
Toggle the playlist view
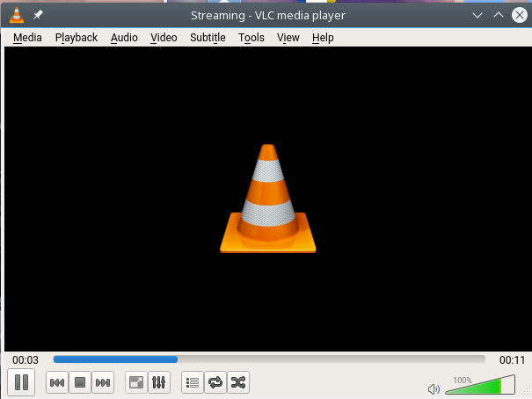[193, 382]
